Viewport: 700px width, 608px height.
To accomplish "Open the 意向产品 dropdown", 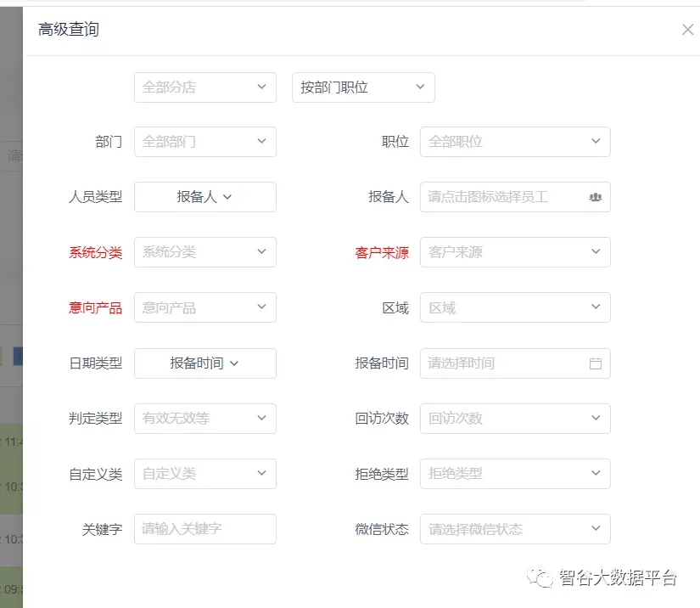I will click(205, 307).
